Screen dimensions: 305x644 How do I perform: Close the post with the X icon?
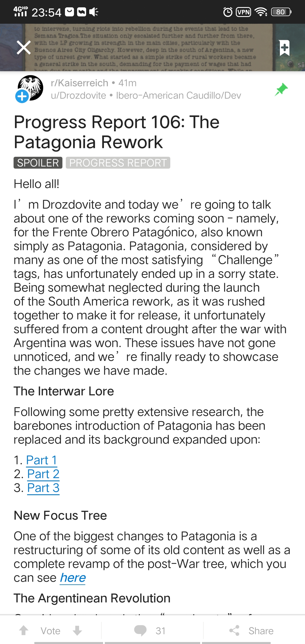pos(24,47)
